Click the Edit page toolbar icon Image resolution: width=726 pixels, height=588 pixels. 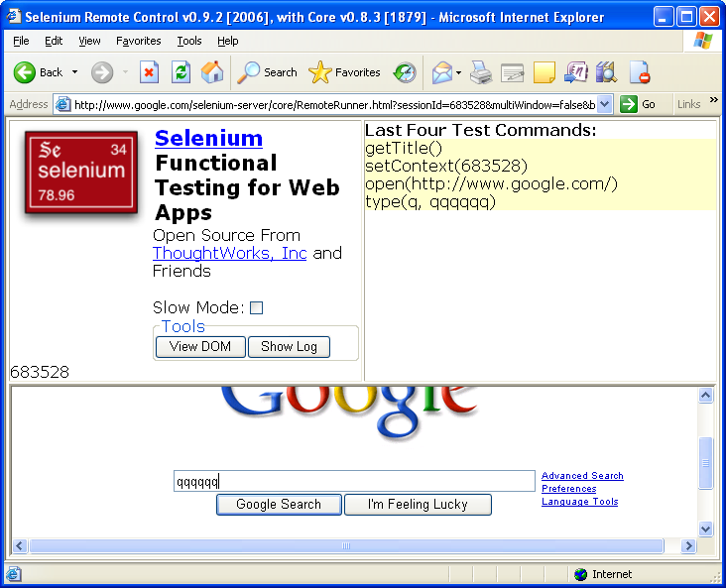(x=512, y=72)
